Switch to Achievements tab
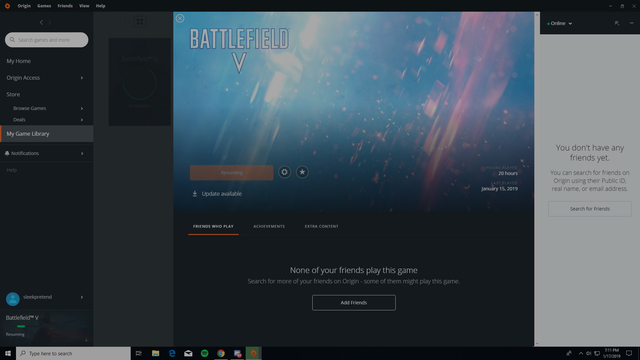 269,227
